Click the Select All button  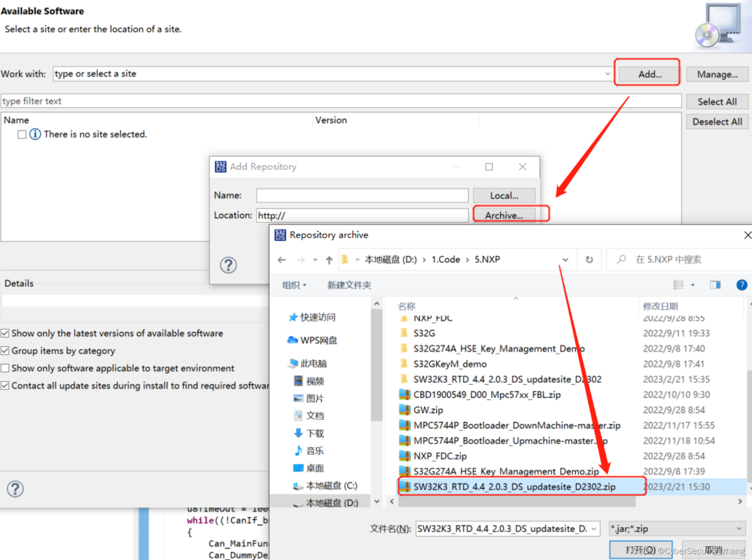click(x=717, y=102)
